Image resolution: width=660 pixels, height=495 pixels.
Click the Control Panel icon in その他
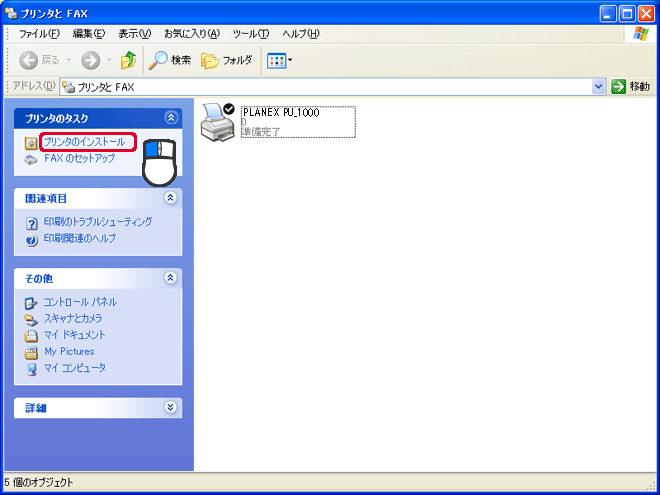coord(31,303)
